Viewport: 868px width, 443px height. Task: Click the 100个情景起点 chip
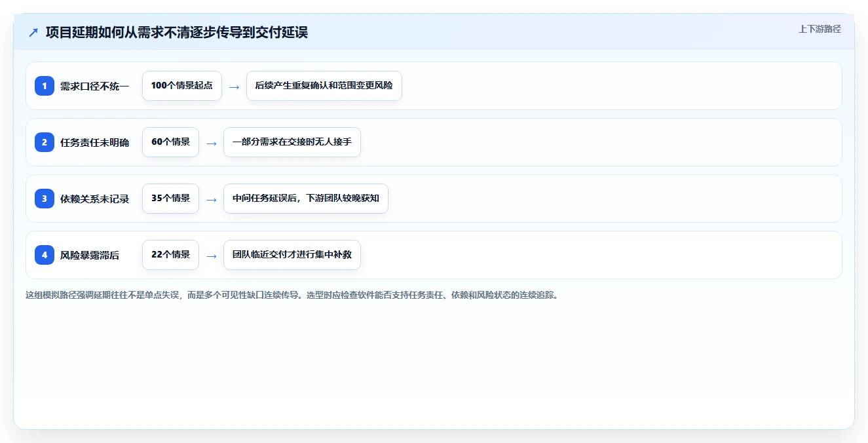coord(182,86)
